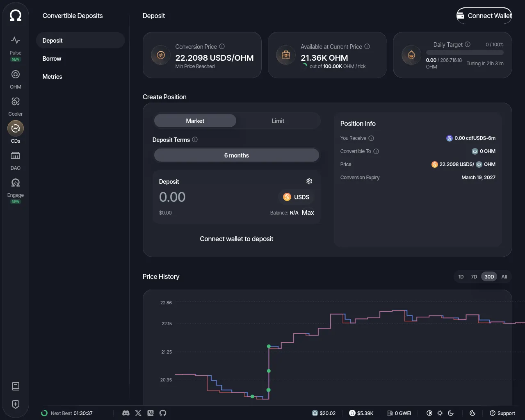Screen dimensions: 525x420
Task: Toggle the Limit order mode
Action: coord(278,121)
